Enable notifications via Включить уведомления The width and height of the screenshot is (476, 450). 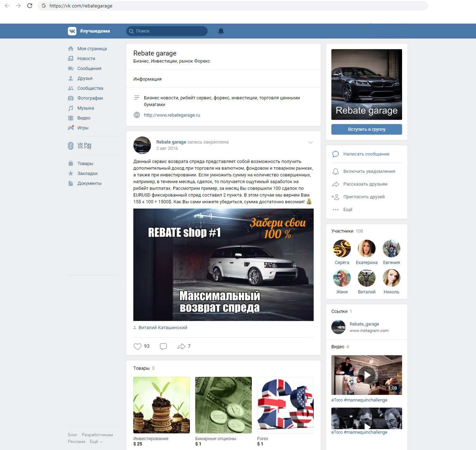[x=369, y=171]
